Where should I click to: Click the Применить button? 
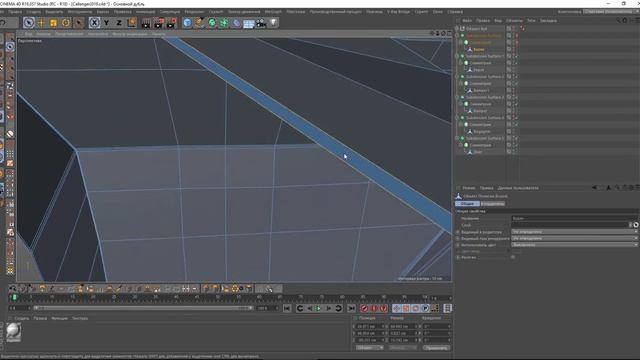436,348
